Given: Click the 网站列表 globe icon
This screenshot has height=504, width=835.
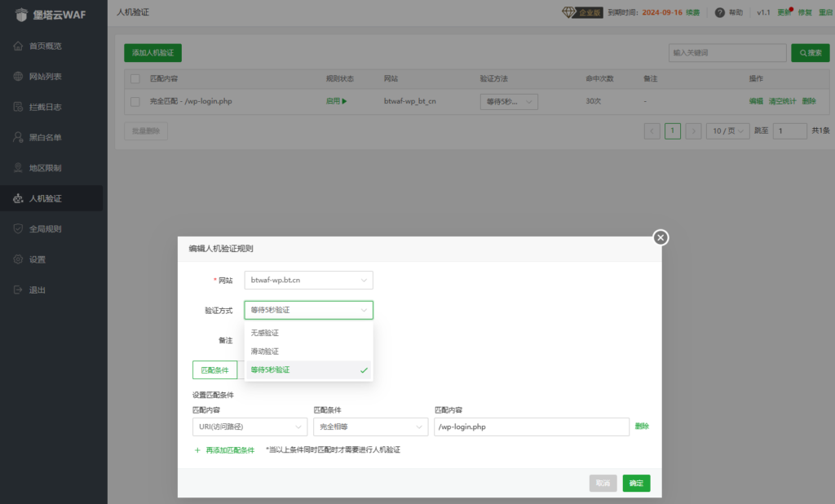Looking at the screenshot, I should tap(18, 76).
